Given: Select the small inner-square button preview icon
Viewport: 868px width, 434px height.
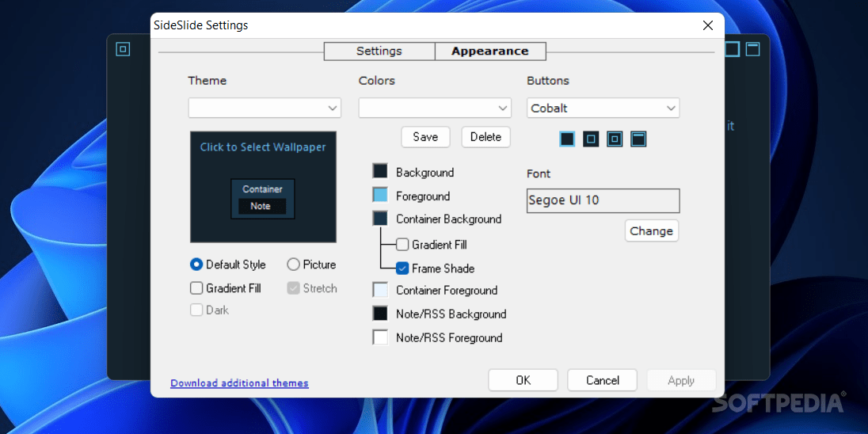Looking at the screenshot, I should point(591,139).
